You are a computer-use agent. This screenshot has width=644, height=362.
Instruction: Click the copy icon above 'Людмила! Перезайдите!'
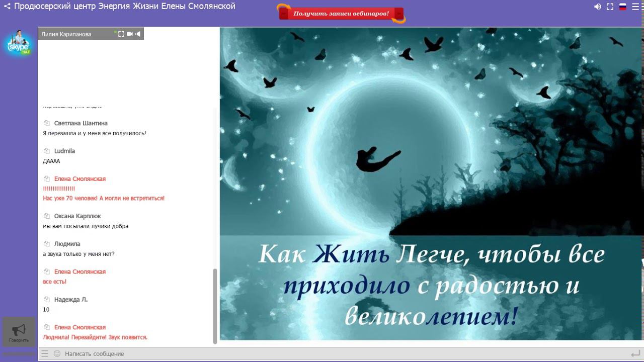pyautogui.click(x=46, y=327)
